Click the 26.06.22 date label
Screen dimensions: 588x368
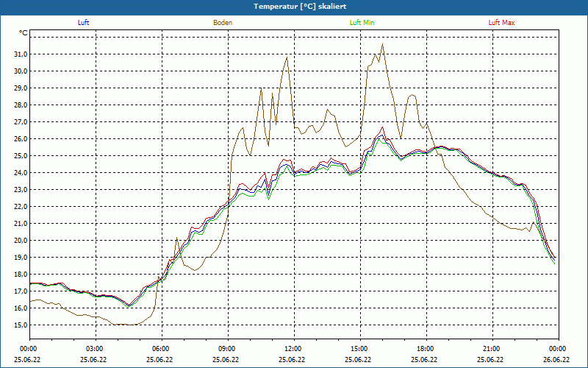pyautogui.click(x=557, y=360)
